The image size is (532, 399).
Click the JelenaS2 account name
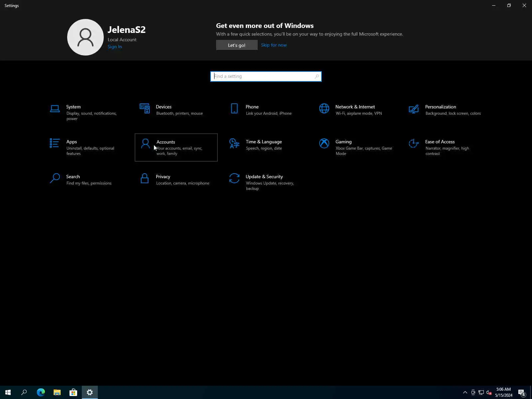127,30
